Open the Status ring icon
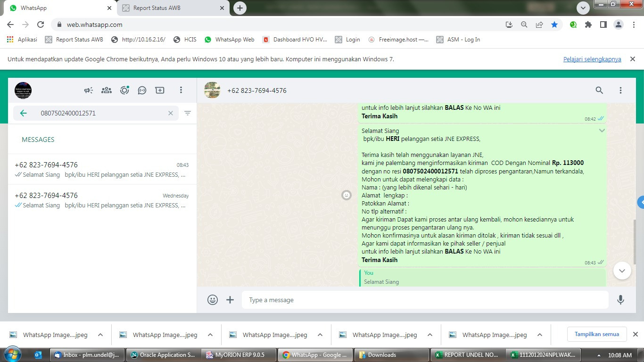Viewport: 644px width, 362px height. (124, 90)
